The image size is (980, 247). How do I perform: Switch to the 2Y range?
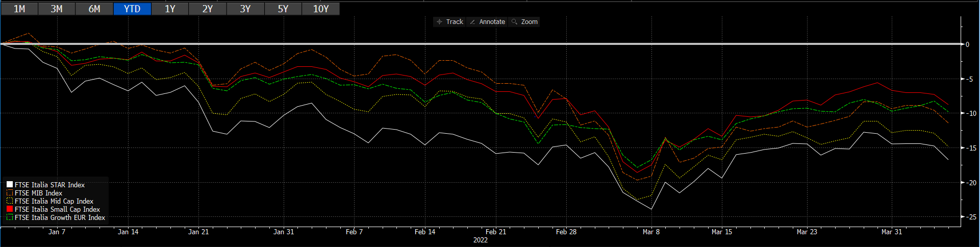coord(208,9)
